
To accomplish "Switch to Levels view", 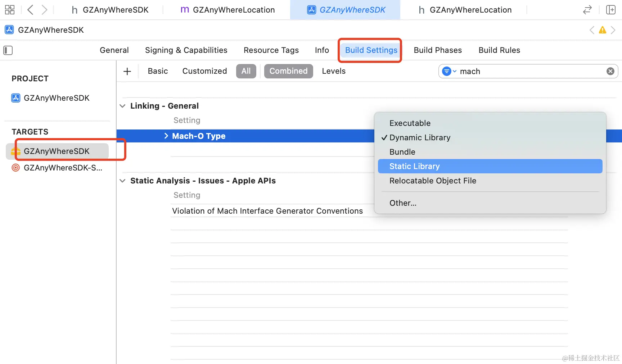I will click(334, 71).
